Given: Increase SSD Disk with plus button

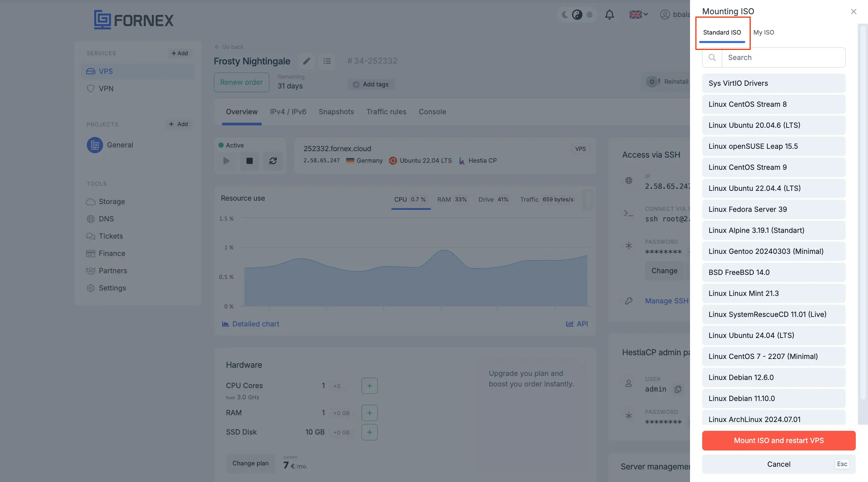Looking at the screenshot, I should 370,432.
